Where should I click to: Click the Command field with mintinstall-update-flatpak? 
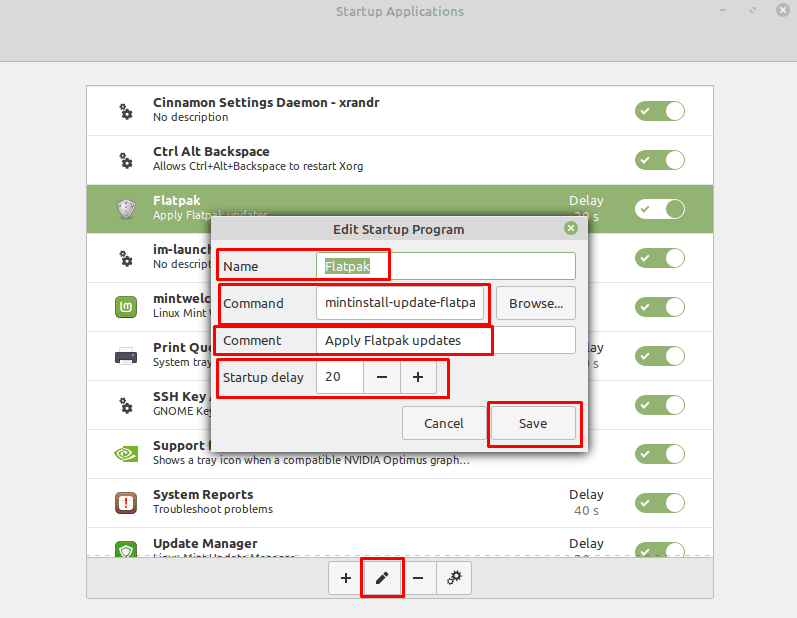click(x=400, y=303)
